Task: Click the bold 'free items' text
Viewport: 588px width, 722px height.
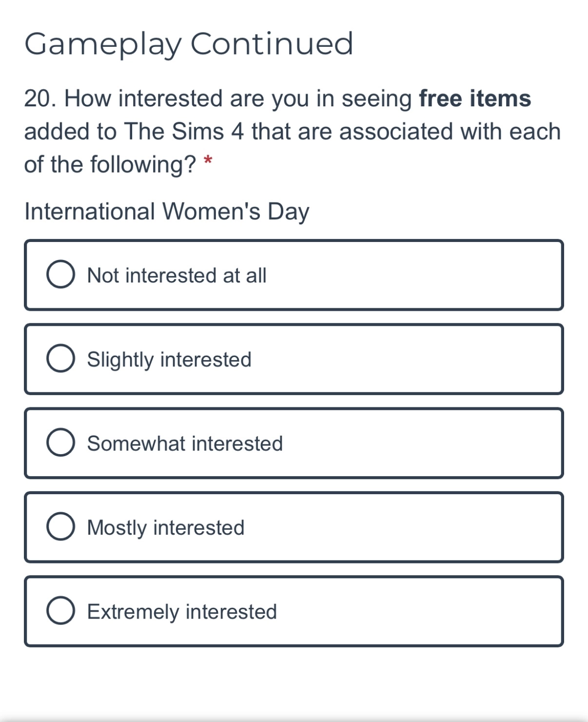Action: click(475, 99)
